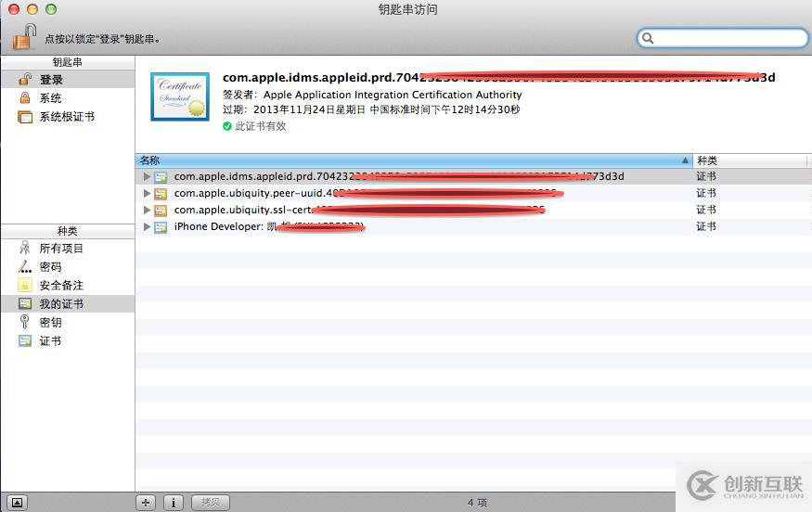Click the 4 项 item count
812x512 pixels.
[477, 502]
